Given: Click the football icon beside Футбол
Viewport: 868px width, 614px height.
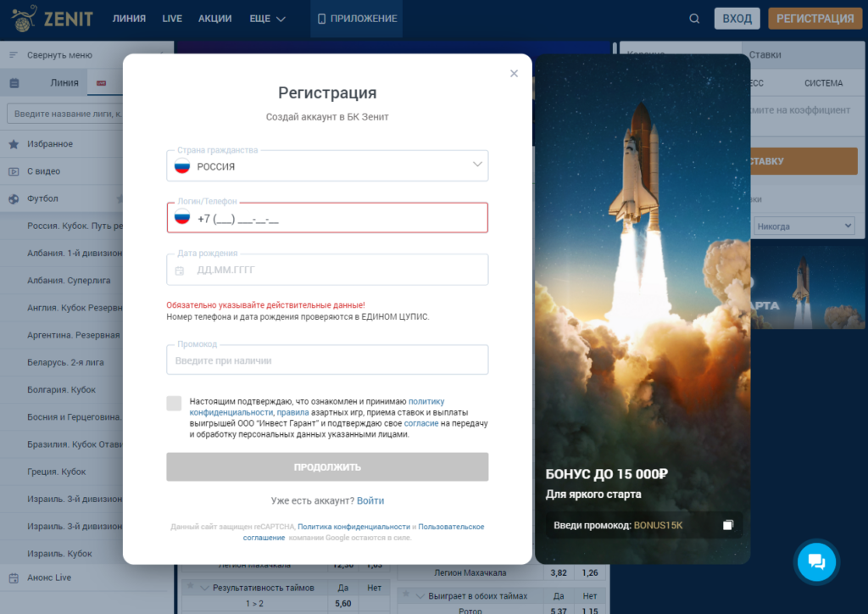Looking at the screenshot, I should (x=14, y=198).
